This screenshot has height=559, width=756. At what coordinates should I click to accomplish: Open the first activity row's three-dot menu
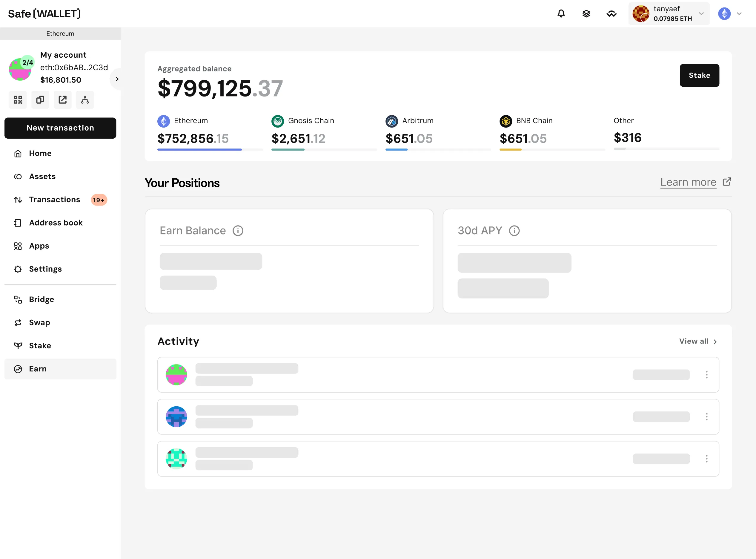[706, 375]
